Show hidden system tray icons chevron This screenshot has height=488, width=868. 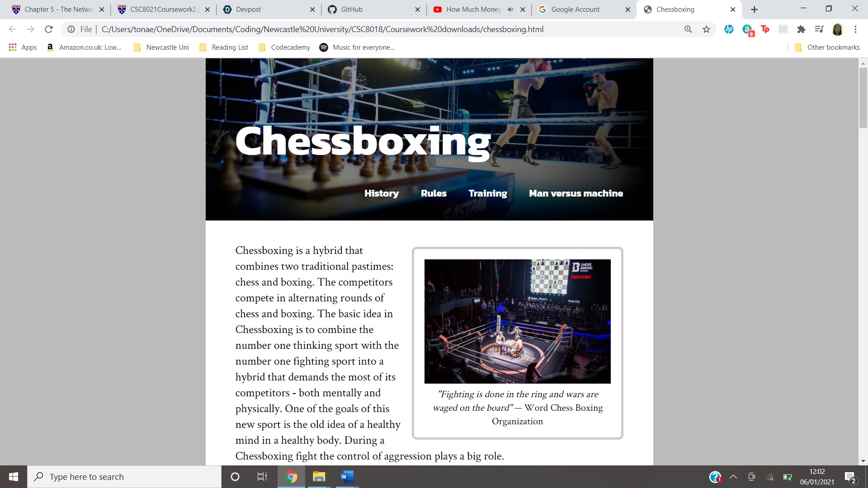pyautogui.click(x=733, y=477)
